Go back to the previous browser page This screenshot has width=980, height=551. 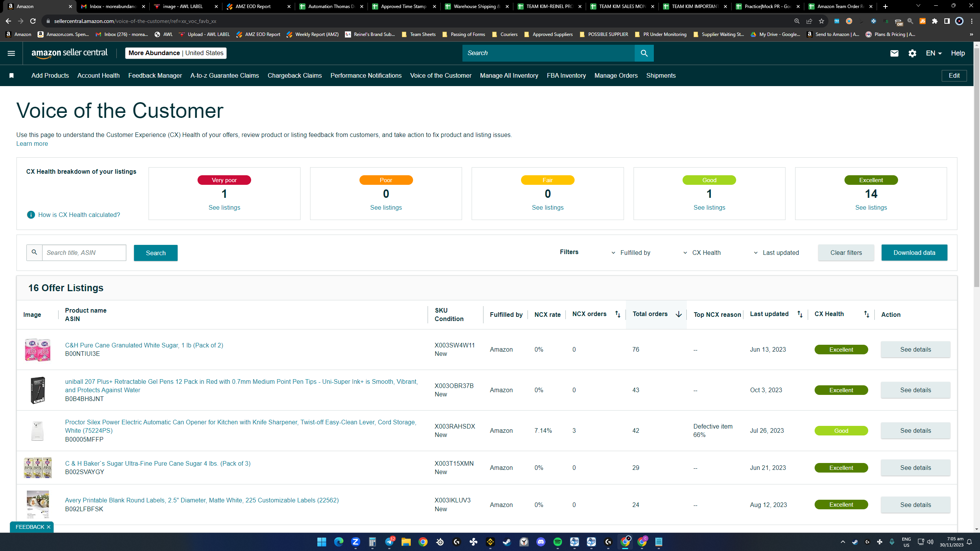pos(8,21)
